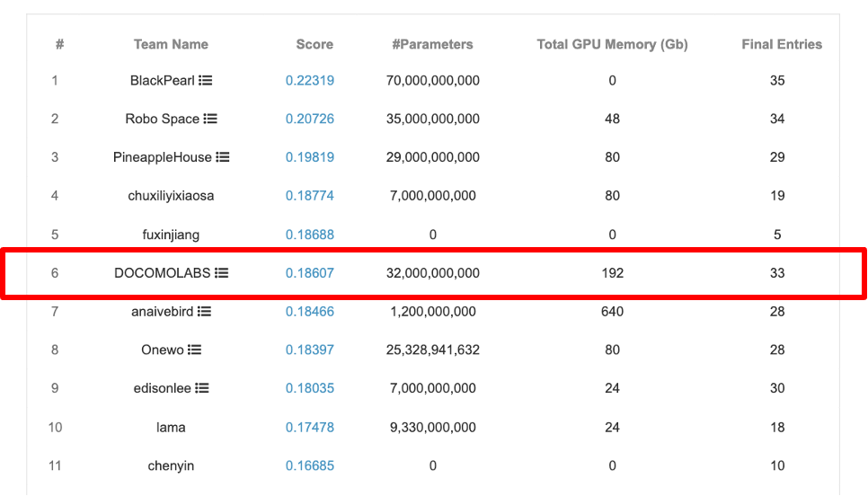The width and height of the screenshot is (868, 496).
Task: Open the score link 0.18774
Action: click(x=309, y=195)
